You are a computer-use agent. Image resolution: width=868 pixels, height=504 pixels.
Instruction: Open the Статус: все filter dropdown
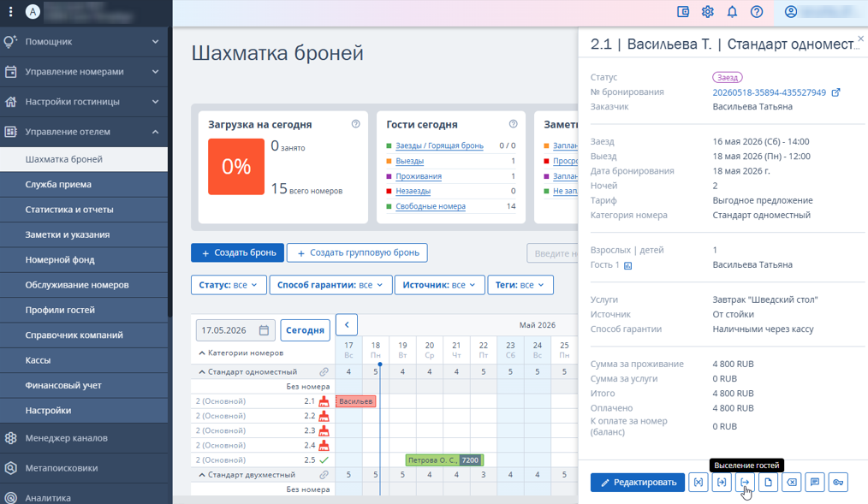click(229, 285)
